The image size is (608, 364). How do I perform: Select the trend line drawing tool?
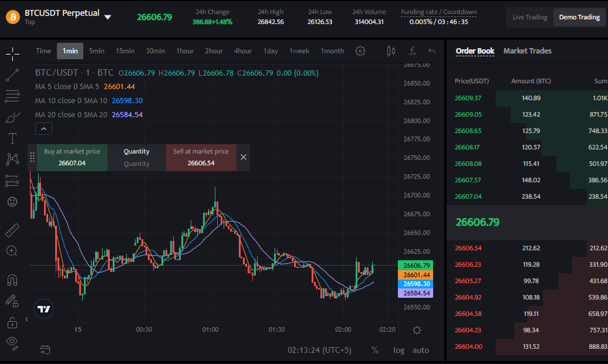click(x=12, y=75)
